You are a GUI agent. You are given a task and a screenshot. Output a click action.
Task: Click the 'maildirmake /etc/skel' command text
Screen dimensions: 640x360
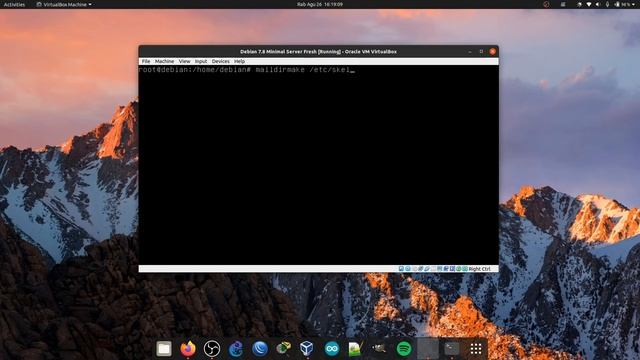click(x=302, y=70)
